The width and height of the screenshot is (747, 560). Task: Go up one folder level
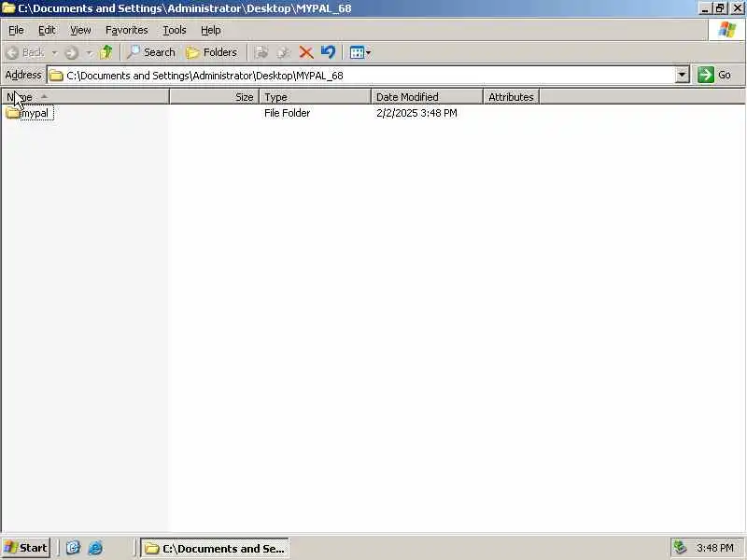[106, 52]
